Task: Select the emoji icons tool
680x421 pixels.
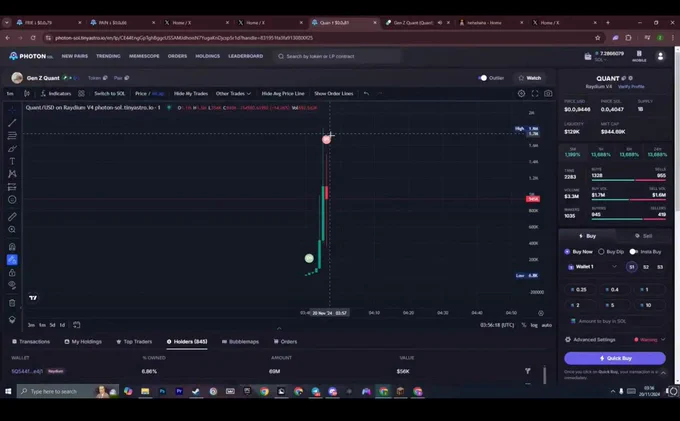Action: (x=12, y=199)
